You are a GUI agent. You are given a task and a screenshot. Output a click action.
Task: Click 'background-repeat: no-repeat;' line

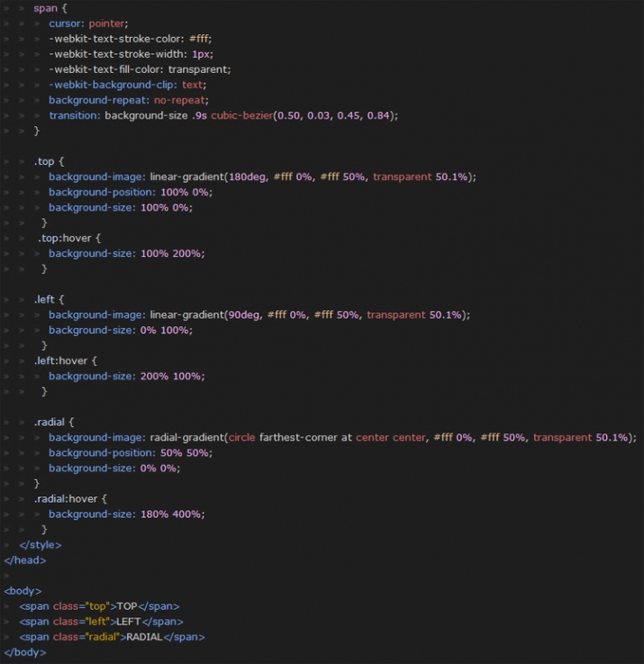pyautogui.click(x=129, y=100)
